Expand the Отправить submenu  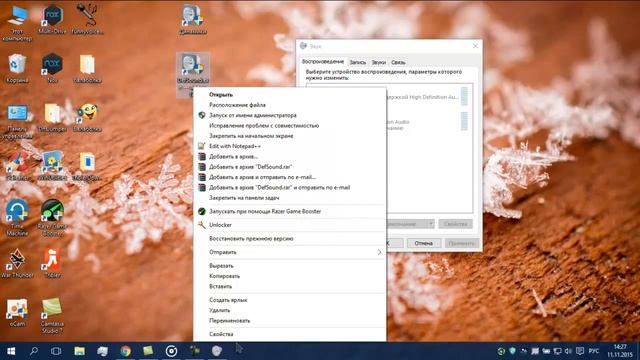[x=290, y=252]
